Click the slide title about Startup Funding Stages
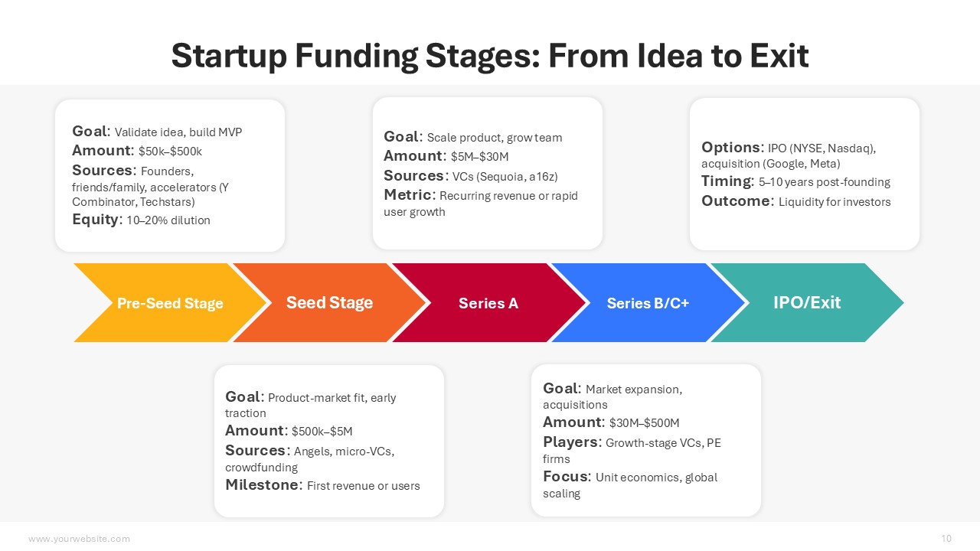Image resolution: width=980 pixels, height=551 pixels. coord(490,56)
